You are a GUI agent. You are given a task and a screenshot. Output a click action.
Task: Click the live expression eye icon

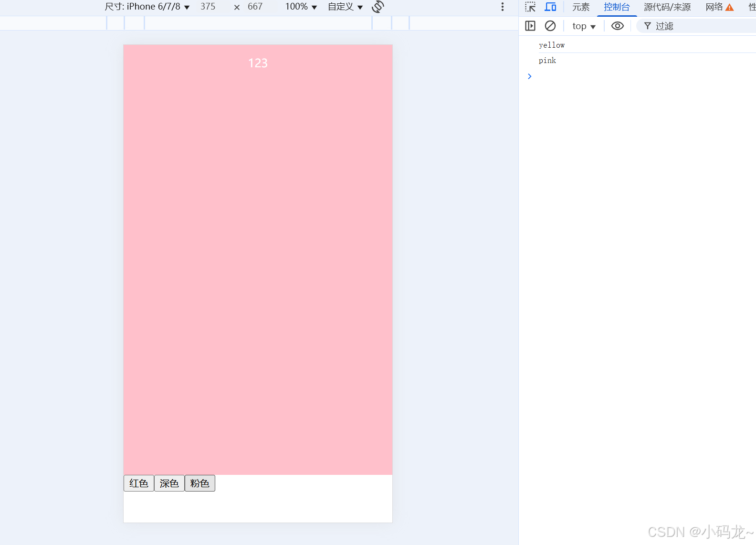pos(618,26)
